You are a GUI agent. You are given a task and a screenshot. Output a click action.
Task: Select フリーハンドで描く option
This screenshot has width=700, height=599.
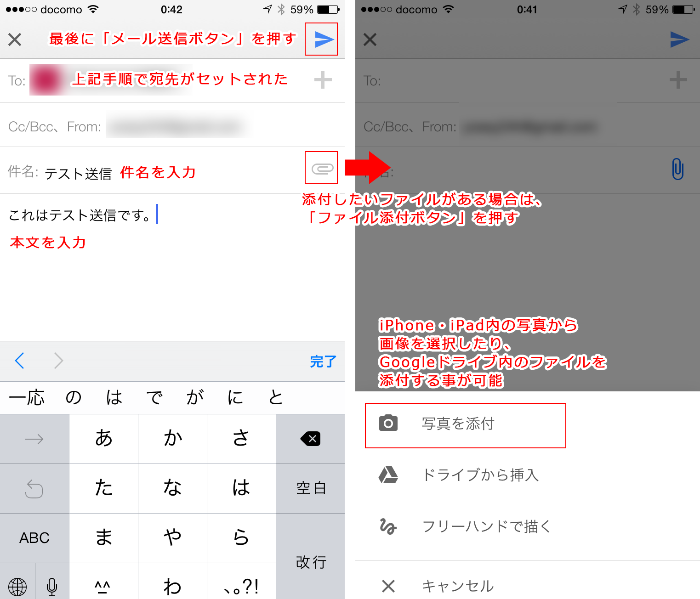[x=485, y=526]
